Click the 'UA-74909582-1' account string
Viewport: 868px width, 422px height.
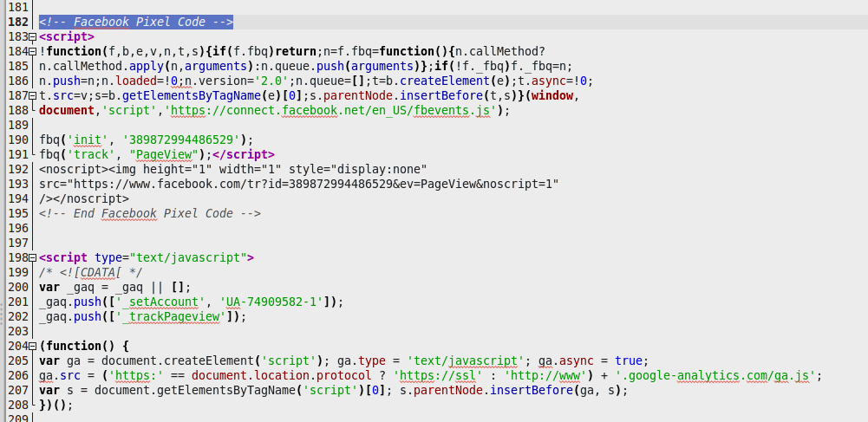click(x=271, y=302)
